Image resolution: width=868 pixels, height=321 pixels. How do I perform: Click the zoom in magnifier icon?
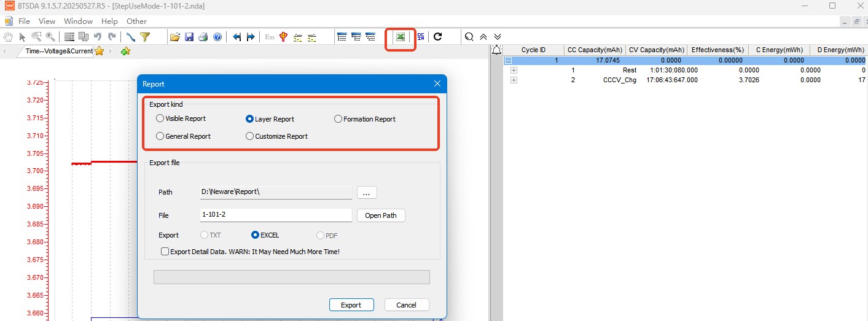(50, 37)
